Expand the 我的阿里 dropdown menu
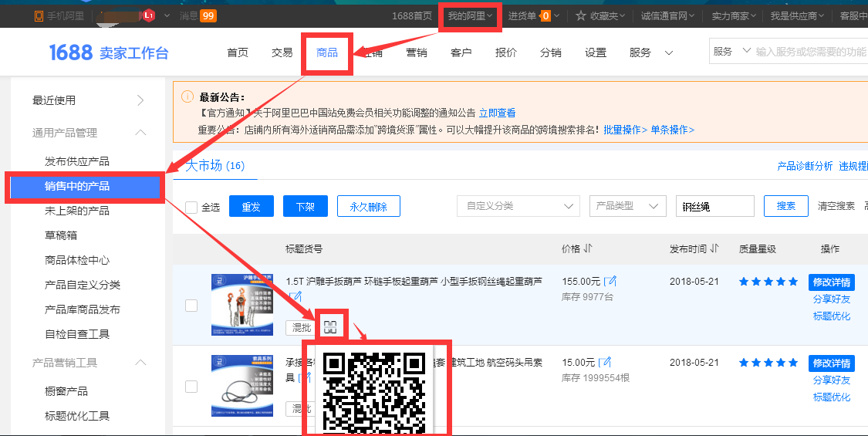Viewport: 868px width, 436px height. tap(470, 16)
